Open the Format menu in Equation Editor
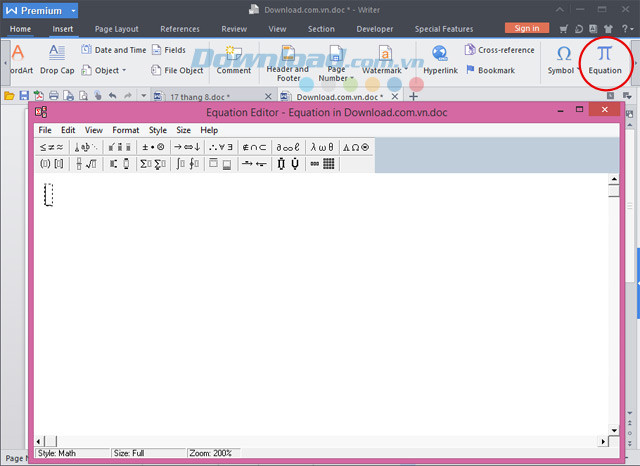 click(x=126, y=130)
